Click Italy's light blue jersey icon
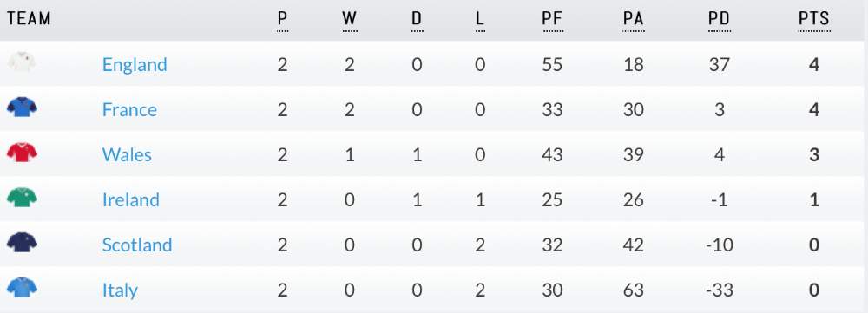The height and width of the screenshot is (313, 868). tap(23, 288)
